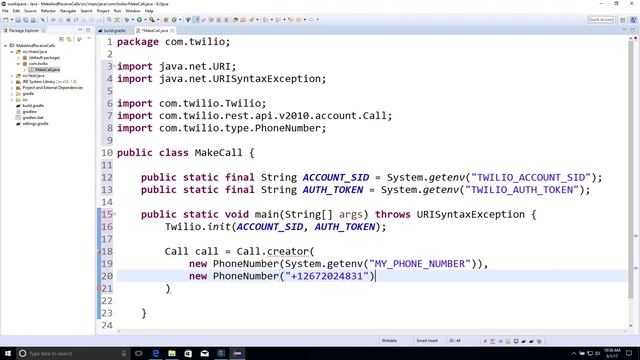Click the Package Explorer view tab
640x360 pixels.
coord(24,31)
